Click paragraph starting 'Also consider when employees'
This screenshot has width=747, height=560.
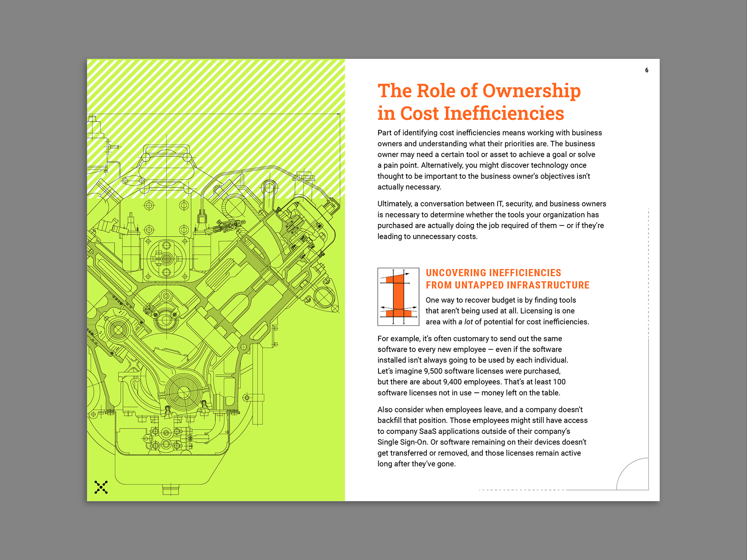pyautogui.click(x=482, y=436)
